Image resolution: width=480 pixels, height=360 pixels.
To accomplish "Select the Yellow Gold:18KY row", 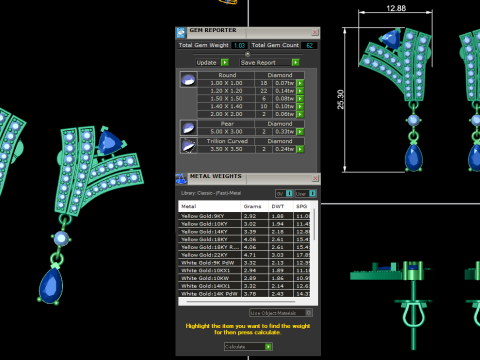I will point(244,239).
